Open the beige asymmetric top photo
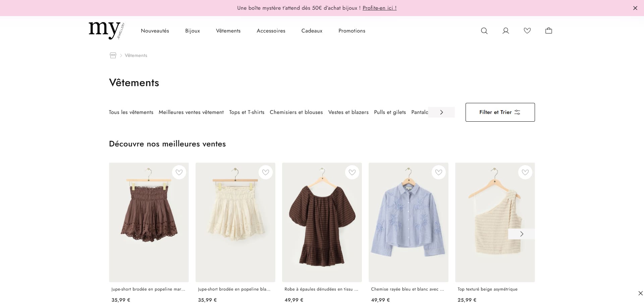The height and width of the screenshot is (308, 644). tap(495, 223)
